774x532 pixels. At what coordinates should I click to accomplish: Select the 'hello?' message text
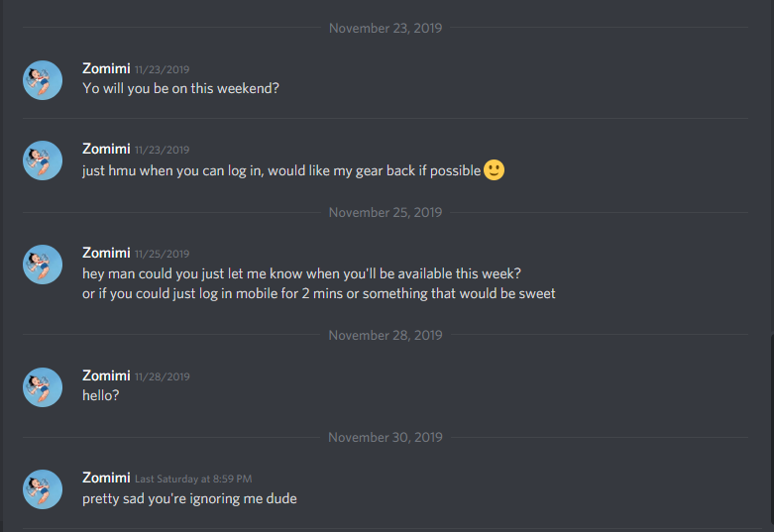click(x=101, y=395)
